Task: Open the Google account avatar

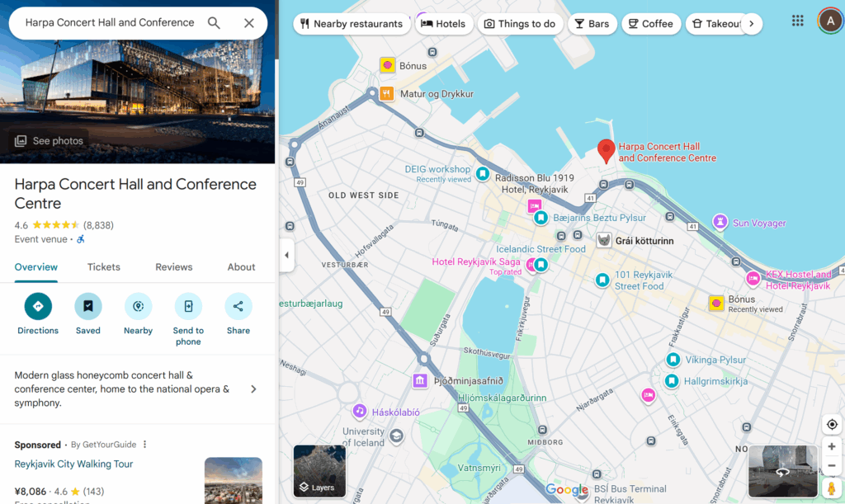Action: tap(830, 21)
